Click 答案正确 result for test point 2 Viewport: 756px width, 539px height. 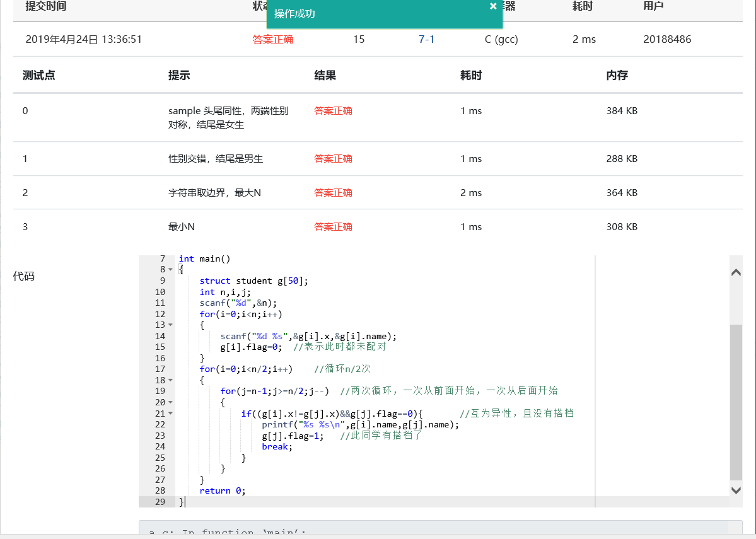(333, 192)
